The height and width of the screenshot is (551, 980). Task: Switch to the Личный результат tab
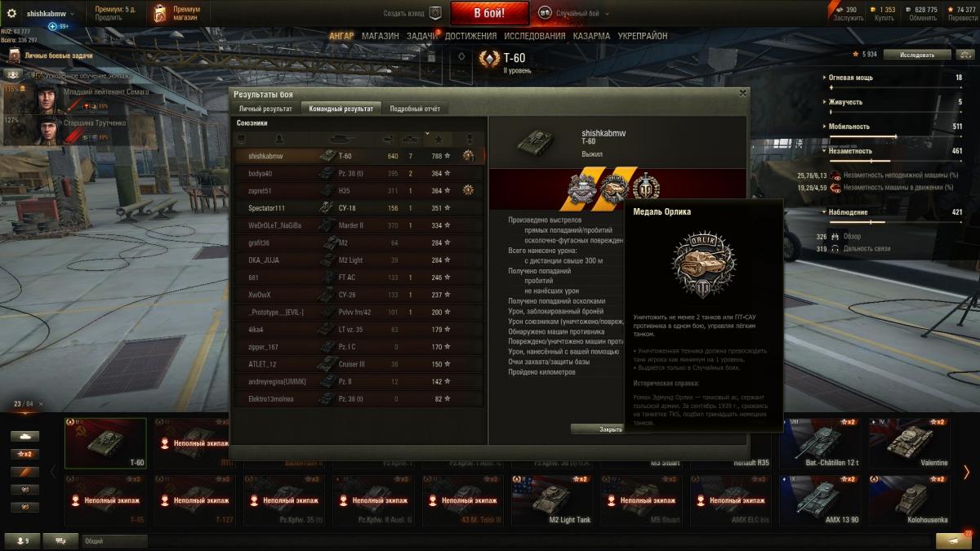coord(265,109)
